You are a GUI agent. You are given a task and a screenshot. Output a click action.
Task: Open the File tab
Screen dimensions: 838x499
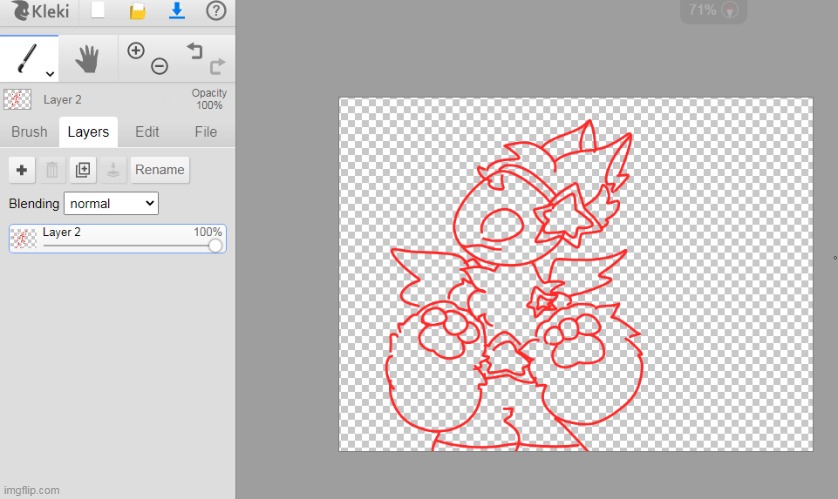(206, 131)
